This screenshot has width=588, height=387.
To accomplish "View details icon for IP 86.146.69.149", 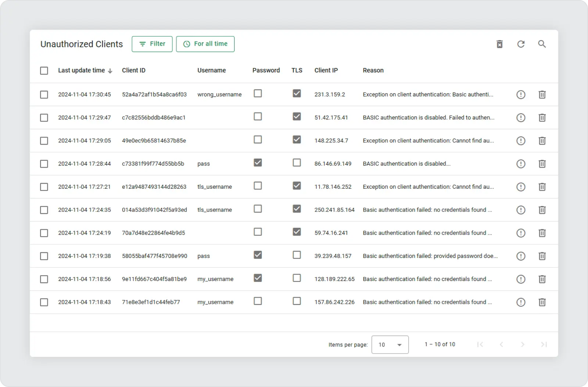I will point(521,164).
